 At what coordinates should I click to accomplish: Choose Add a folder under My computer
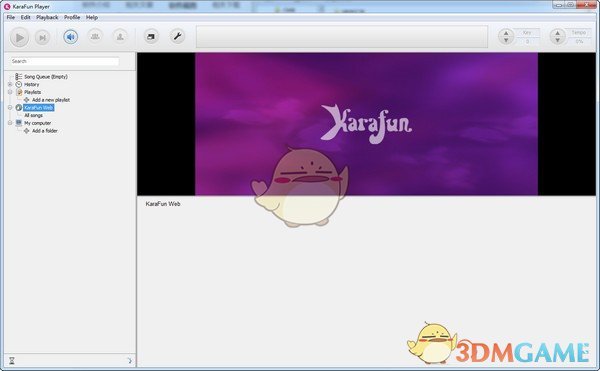pyautogui.click(x=45, y=131)
